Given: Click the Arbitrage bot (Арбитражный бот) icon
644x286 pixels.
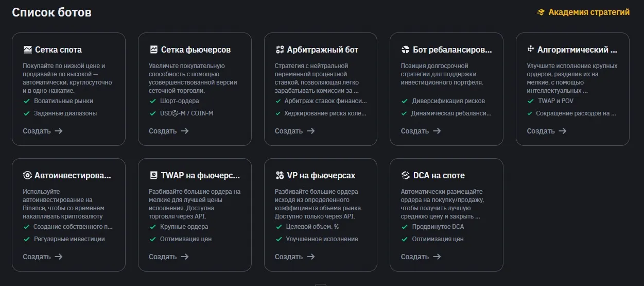Looking at the screenshot, I should [x=280, y=50].
